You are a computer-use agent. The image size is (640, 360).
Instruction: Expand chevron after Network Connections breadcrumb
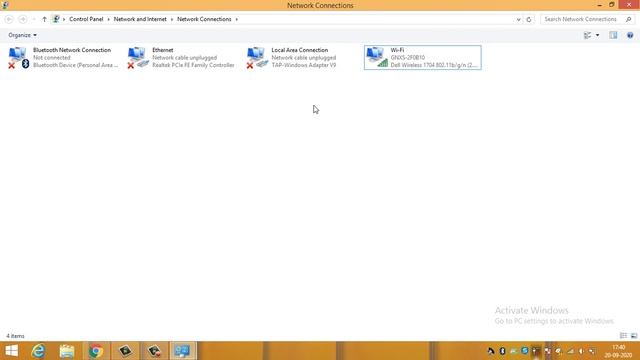point(236,19)
